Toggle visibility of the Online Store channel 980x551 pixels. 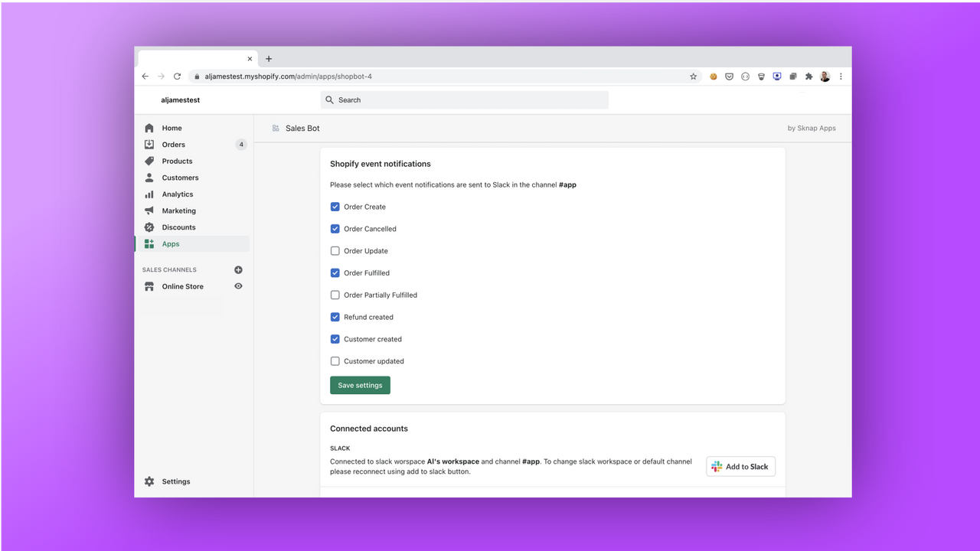pos(238,285)
